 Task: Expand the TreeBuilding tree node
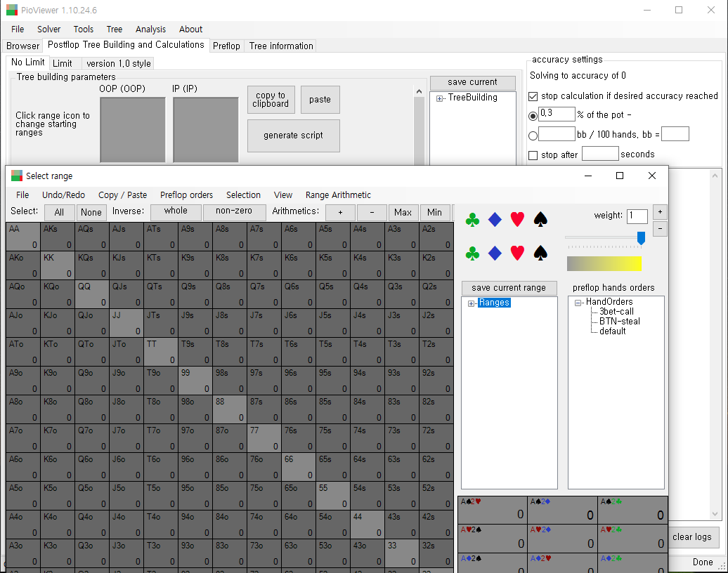[439, 98]
